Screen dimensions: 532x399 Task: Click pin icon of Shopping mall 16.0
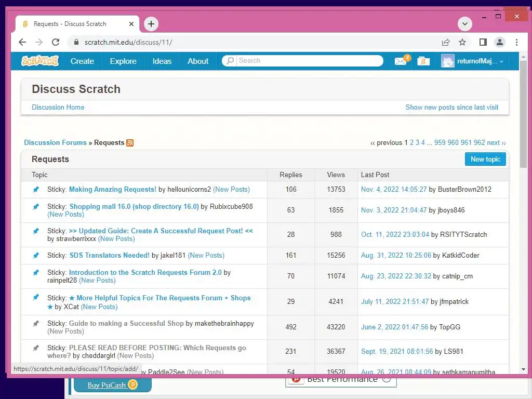click(x=36, y=207)
